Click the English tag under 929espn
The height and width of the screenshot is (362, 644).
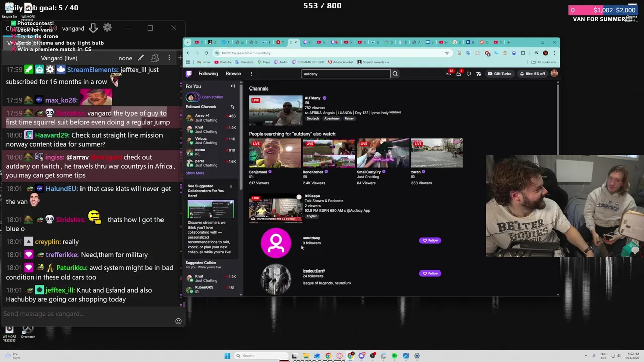click(x=312, y=216)
